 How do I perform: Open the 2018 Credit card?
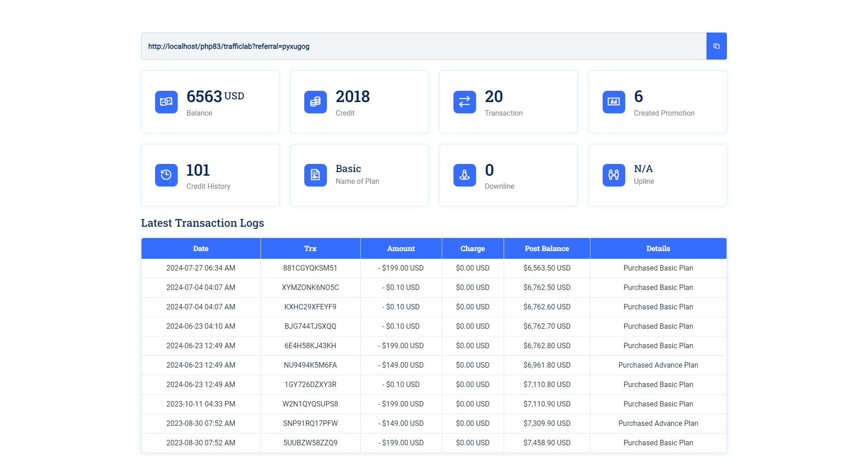pos(359,102)
